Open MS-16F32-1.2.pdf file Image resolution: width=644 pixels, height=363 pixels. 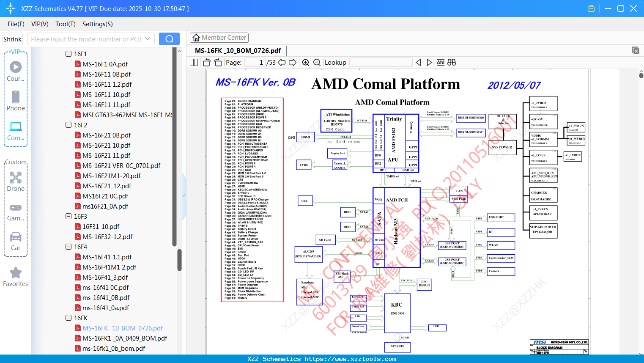coord(107,236)
